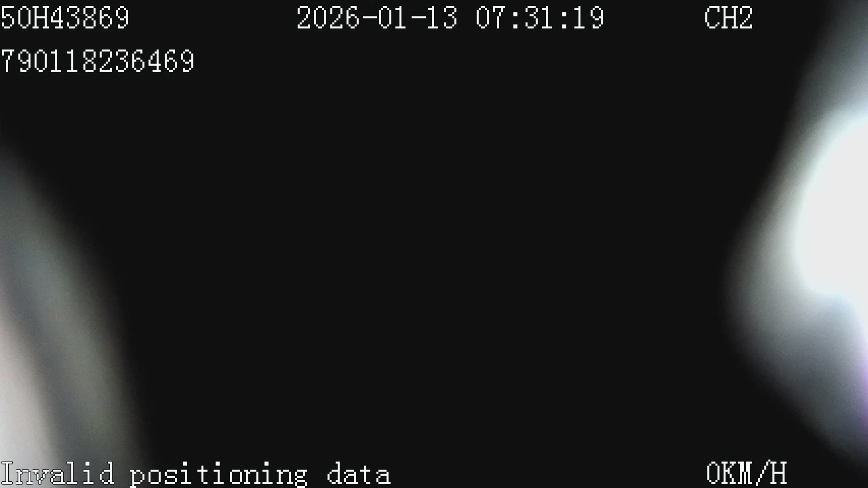The image size is (868, 488).
Task: Click the Invalid positioning data message
Action: [195, 474]
